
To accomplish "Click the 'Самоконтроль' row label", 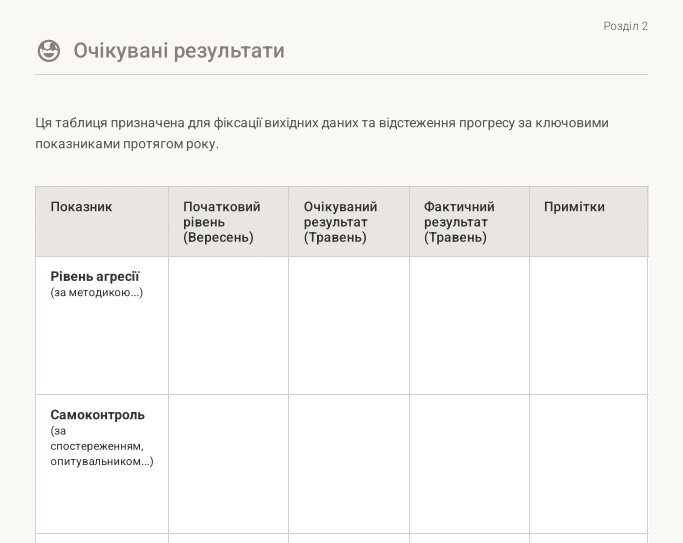I will click(98, 415).
